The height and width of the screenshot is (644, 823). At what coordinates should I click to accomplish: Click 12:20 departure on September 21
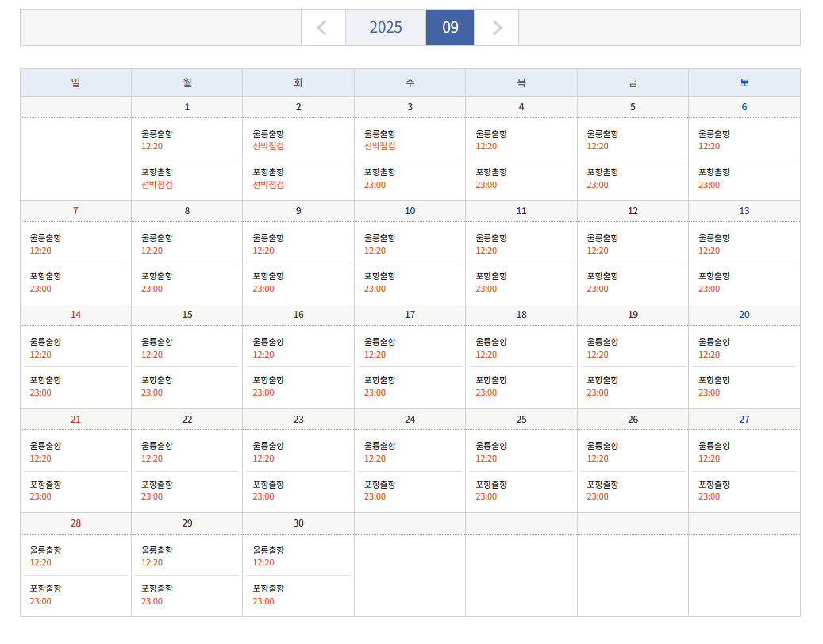click(40, 458)
